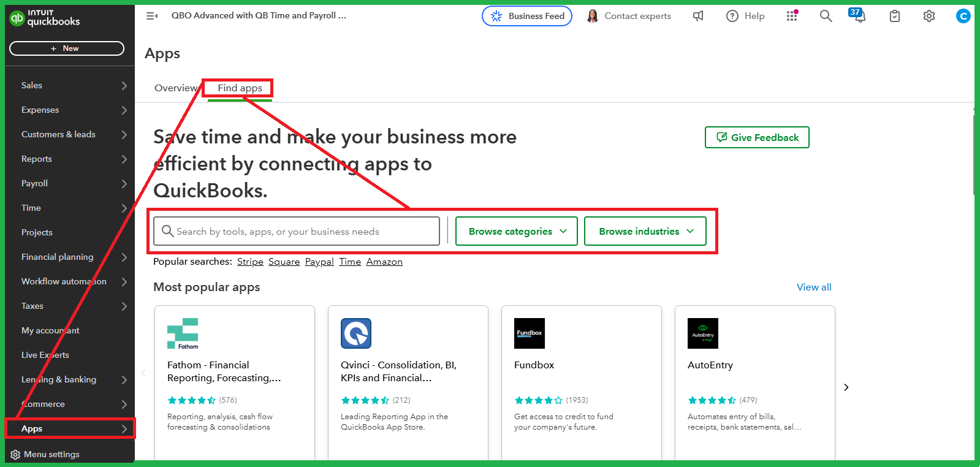
Task: Click the Paypal popular search link
Action: click(319, 262)
